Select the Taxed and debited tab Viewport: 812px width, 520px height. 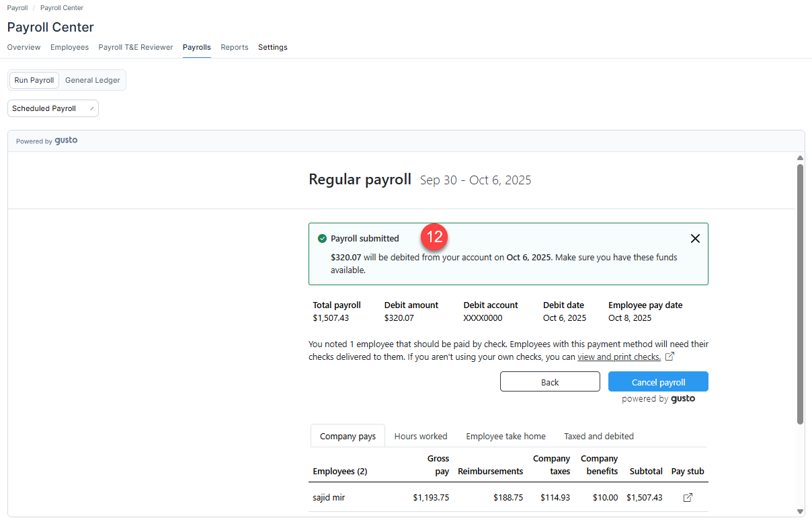[598, 436]
